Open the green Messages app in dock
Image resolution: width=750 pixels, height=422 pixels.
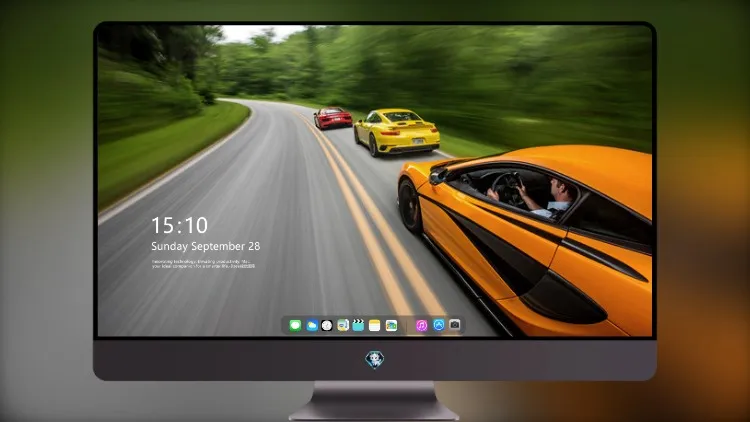tap(295, 325)
